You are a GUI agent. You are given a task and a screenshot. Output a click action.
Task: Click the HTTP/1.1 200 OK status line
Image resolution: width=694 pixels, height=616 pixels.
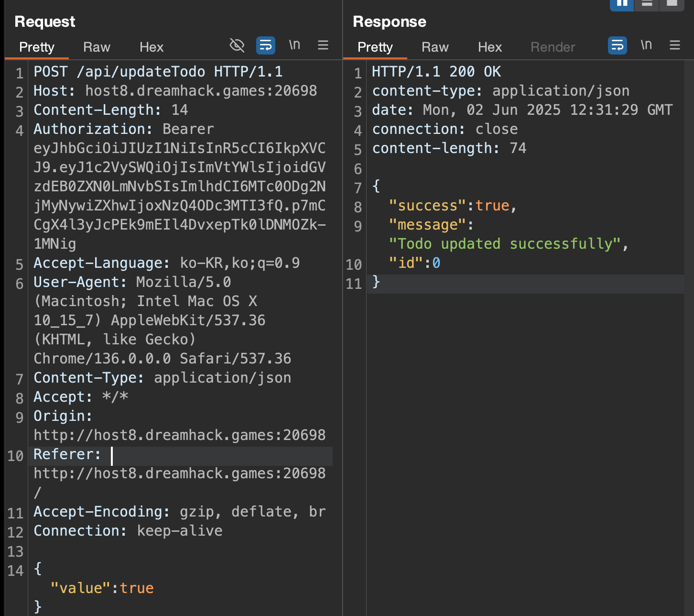436,72
